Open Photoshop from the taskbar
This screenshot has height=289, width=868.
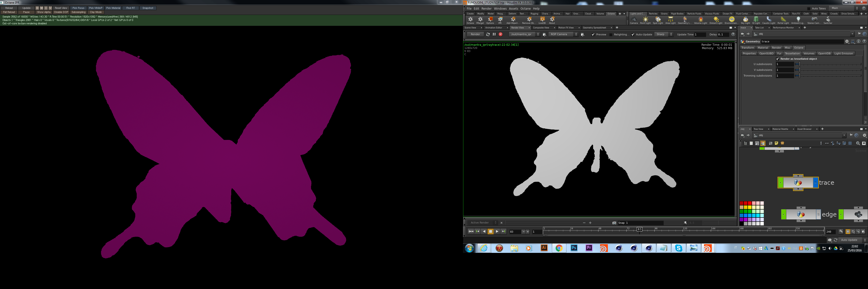(574, 248)
